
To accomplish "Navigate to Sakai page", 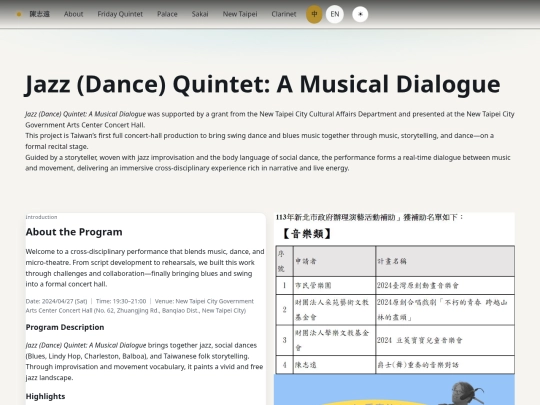I will (x=200, y=14).
